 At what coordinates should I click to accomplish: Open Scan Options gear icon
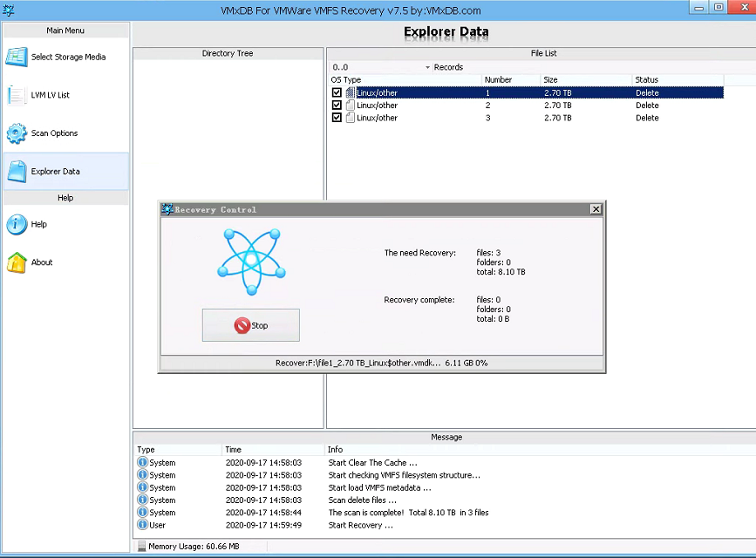(x=17, y=133)
